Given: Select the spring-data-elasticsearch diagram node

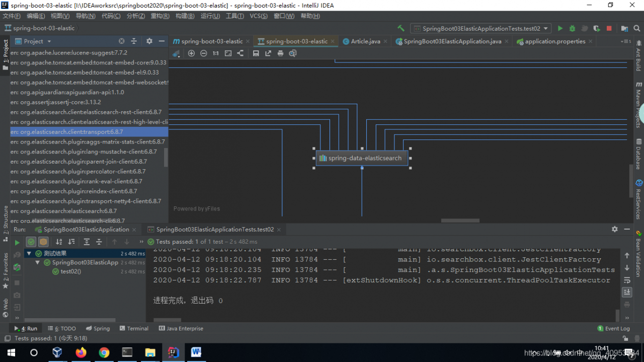Looking at the screenshot, I should tap(362, 158).
